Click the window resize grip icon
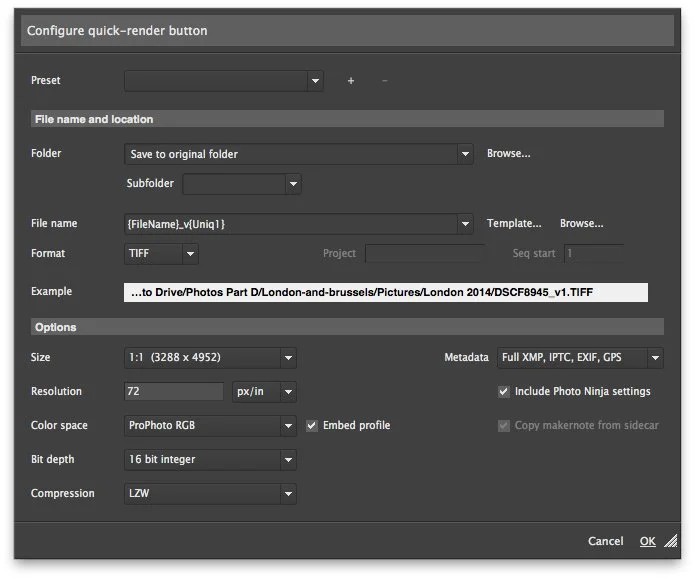 click(671, 541)
